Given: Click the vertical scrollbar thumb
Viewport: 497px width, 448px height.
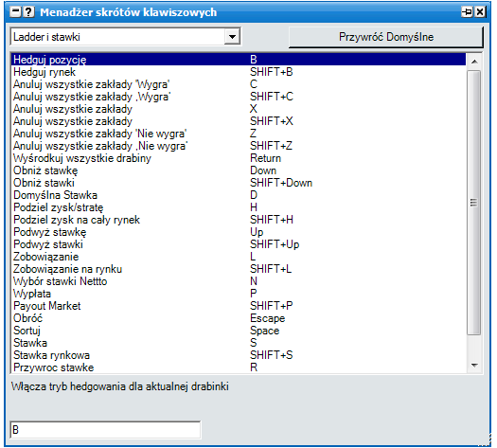Looking at the screenshot, I should [x=474, y=203].
